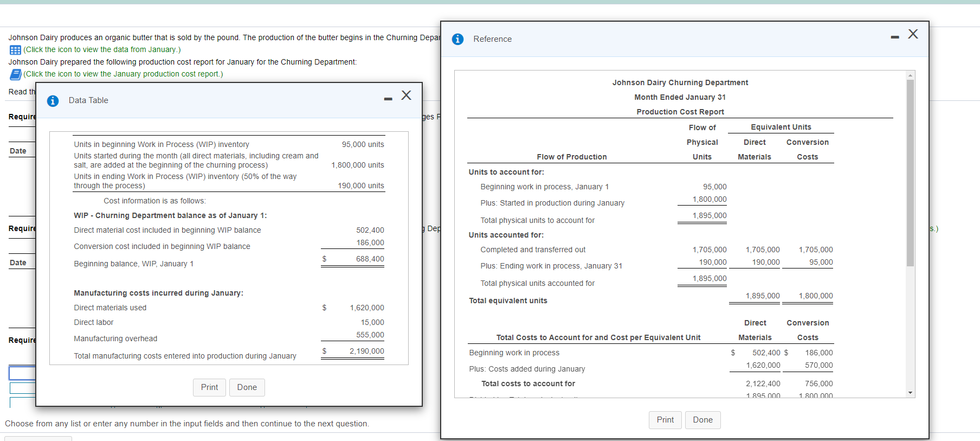Minimize the Data Table dialog
Viewport: 980px width, 441px height.
click(388, 99)
